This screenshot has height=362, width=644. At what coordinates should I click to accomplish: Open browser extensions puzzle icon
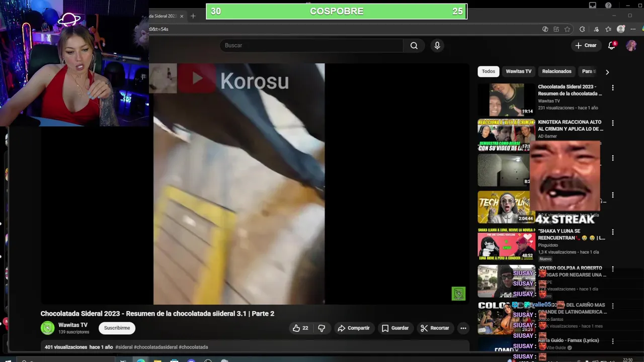pos(582,29)
